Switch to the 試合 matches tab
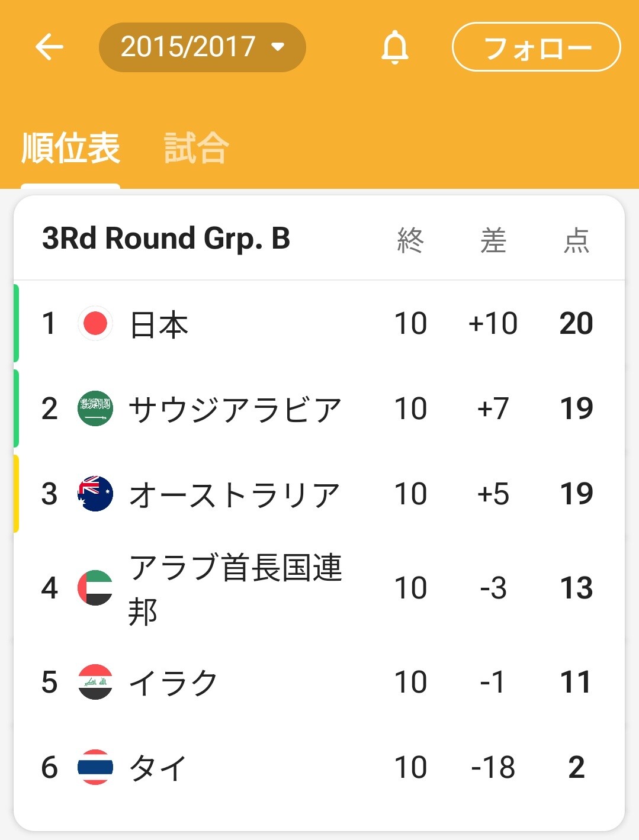639x840 pixels. pyautogui.click(x=196, y=148)
